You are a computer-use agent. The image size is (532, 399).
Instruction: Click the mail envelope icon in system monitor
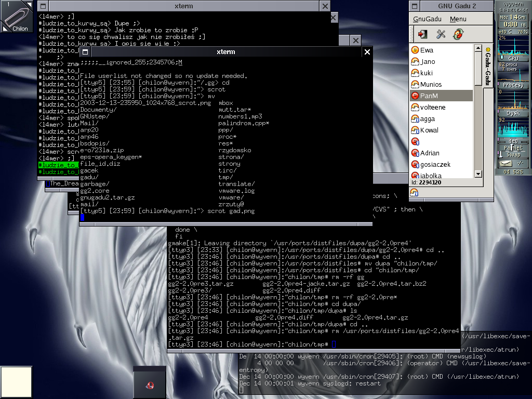coord(505,164)
